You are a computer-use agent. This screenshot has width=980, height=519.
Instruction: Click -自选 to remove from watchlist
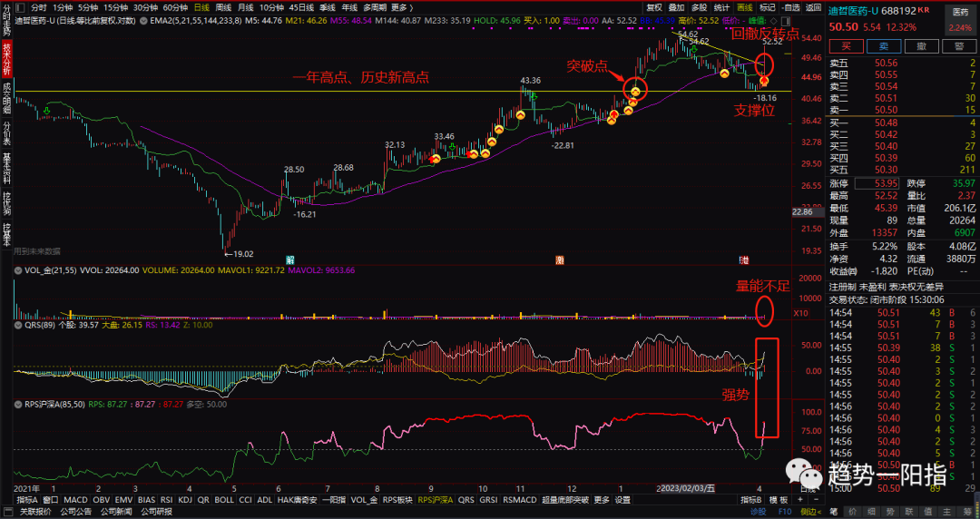(790, 7)
